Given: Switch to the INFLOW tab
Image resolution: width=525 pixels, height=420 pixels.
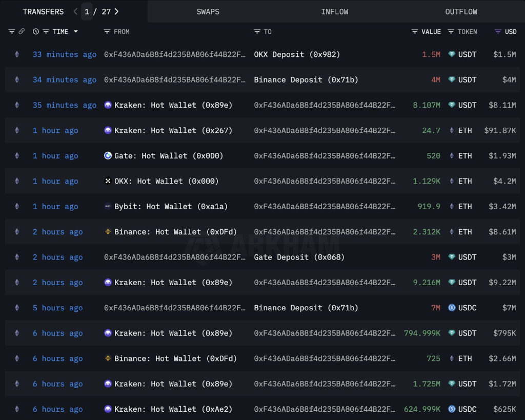Looking at the screenshot, I should coord(334,12).
